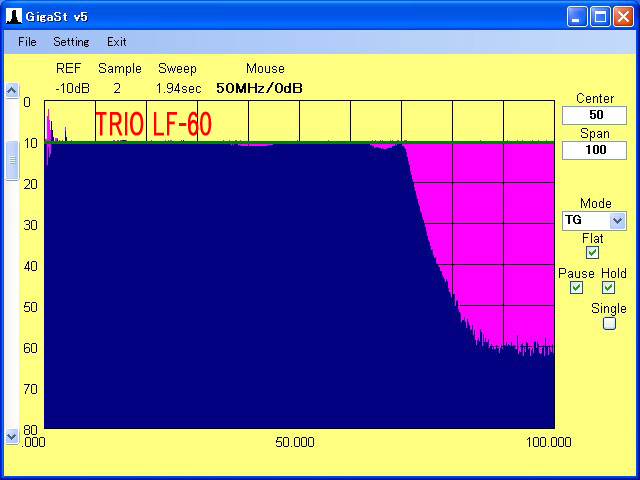
Task: Click the REF level scrollbar up arrow
Action: point(12,90)
